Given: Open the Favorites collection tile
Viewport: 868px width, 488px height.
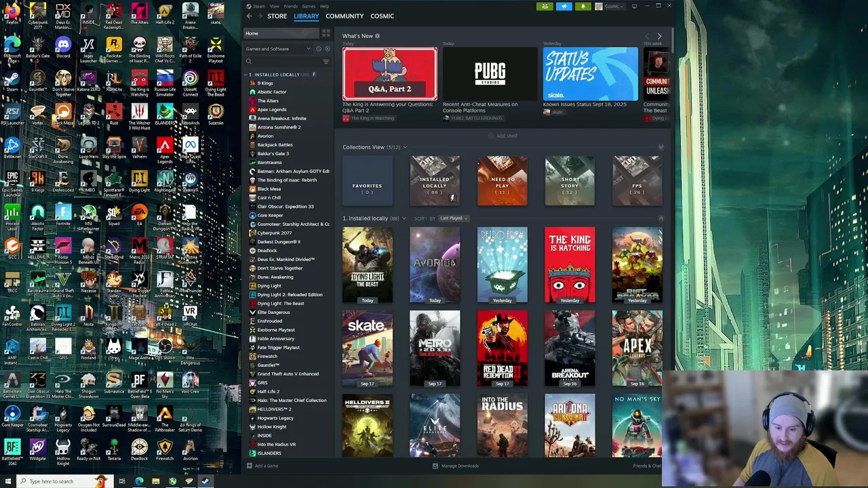Looking at the screenshot, I should click(367, 180).
